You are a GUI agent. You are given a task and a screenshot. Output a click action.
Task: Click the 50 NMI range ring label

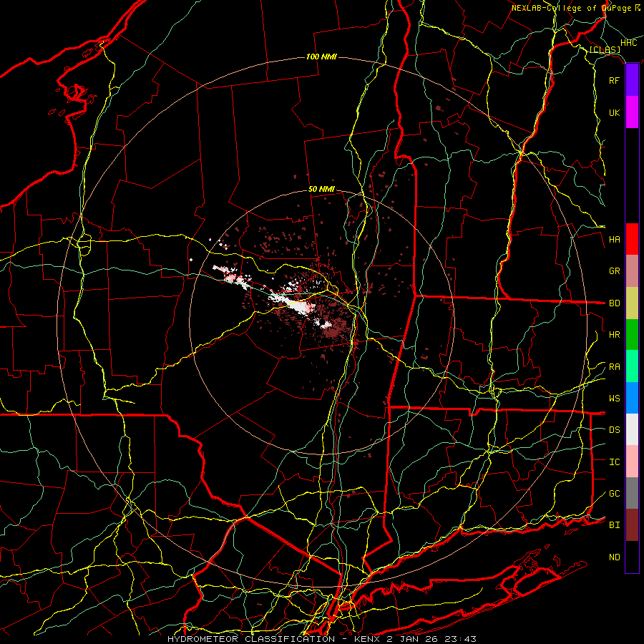[321, 190]
